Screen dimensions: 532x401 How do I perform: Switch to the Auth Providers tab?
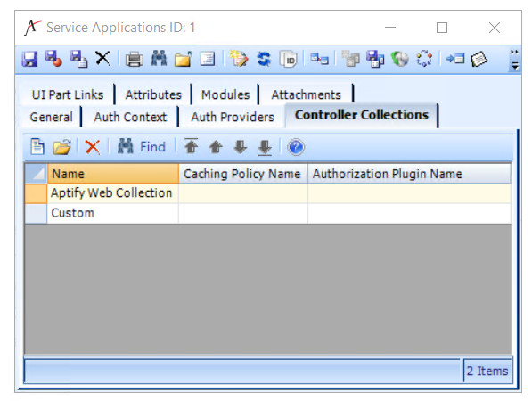click(x=233, y=117)
